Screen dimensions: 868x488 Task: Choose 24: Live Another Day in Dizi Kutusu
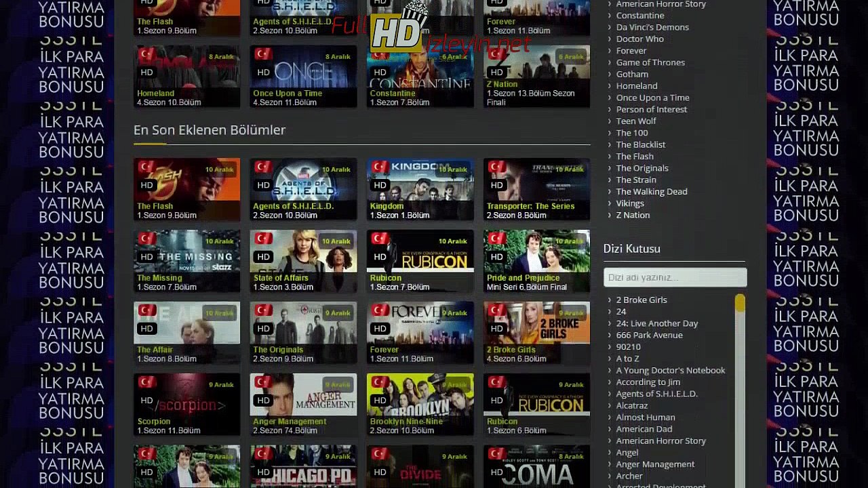click(656, 323)
